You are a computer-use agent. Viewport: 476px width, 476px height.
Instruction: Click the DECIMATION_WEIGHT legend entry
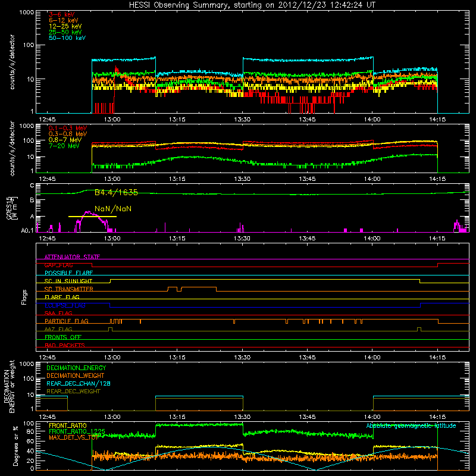pyautogui.click(x=76, y=375)
